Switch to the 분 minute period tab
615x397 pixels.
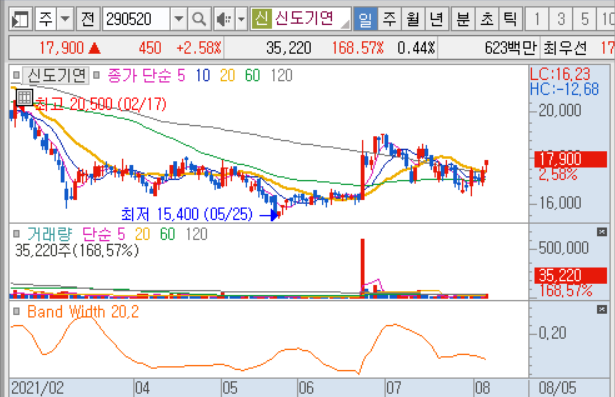(463, 19)
